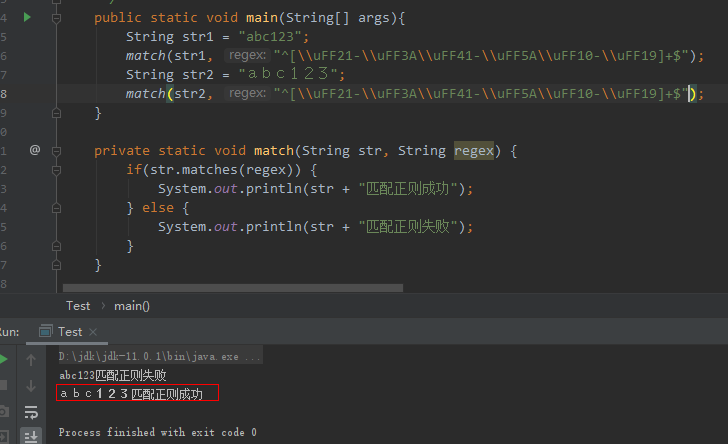Click the @ override gutter icon
The width and height of the screenshot is (728, 444).
pos(34,150)
